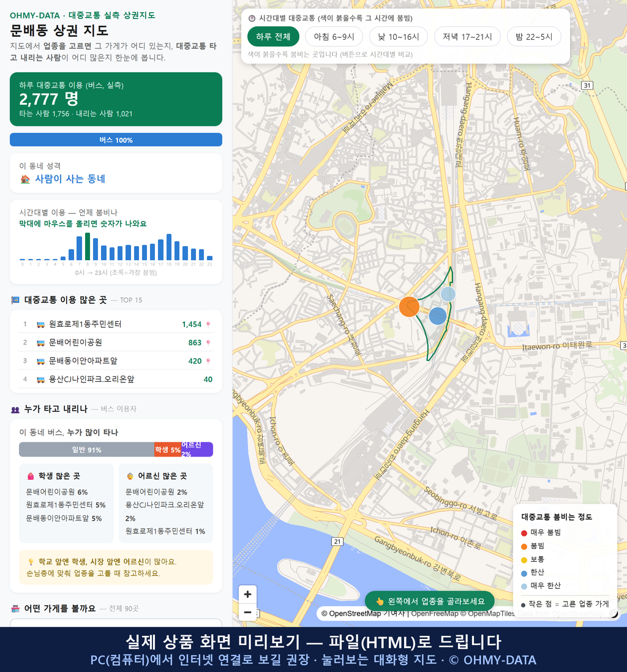Viewport: 627px width, 672px height.
Task: Switch to 저녁 17~21시 time filter
Action: 467,37
